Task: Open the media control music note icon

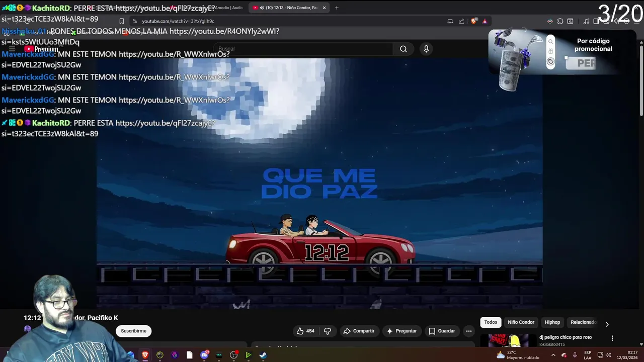Action: (586, 21)
